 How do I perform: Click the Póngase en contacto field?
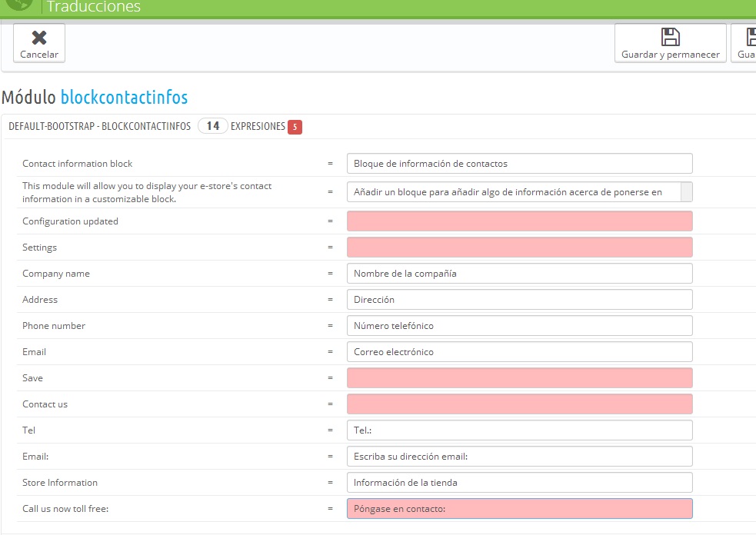click(520, 509)
